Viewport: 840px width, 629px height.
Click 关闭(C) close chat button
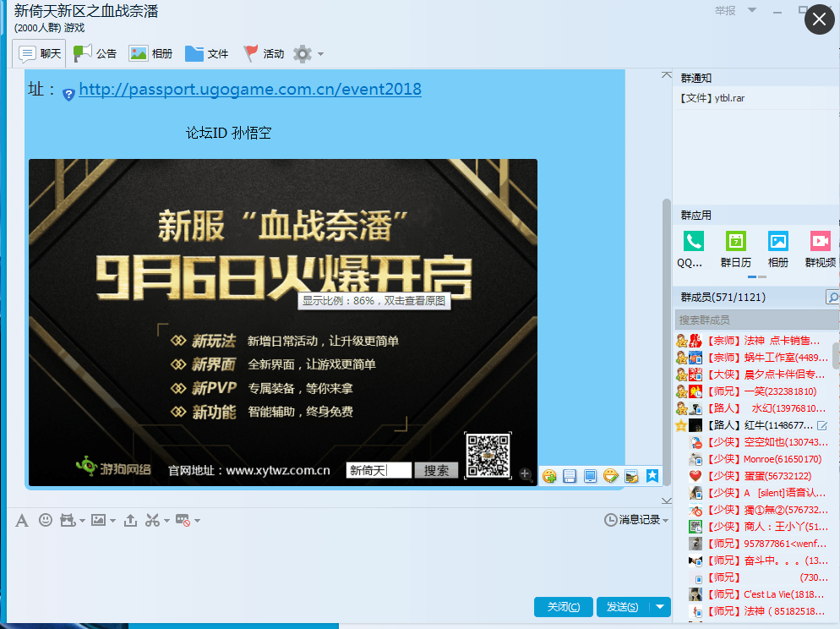563,607
